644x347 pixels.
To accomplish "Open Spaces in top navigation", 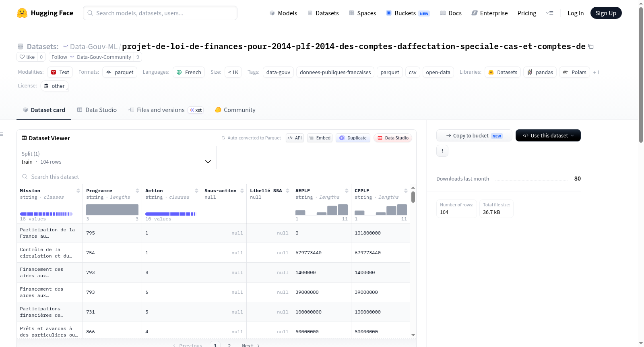I will coord(363,13).
